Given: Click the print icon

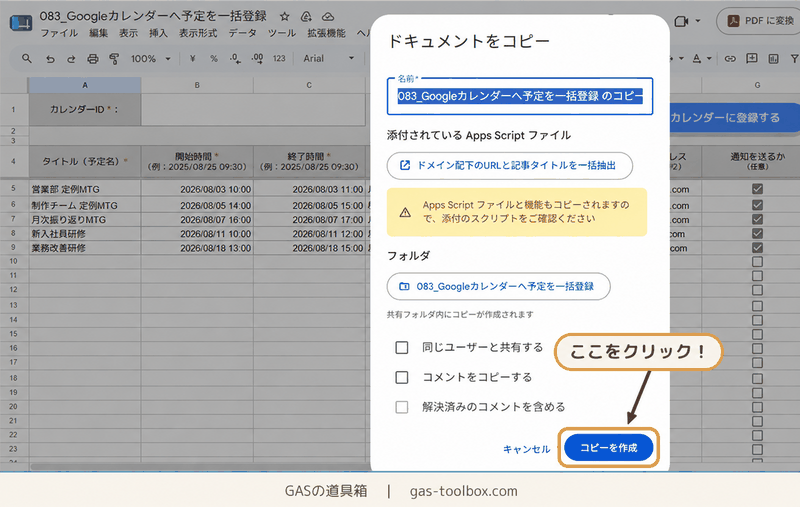Looking at the screenshot, I should (x=92, y=59).
